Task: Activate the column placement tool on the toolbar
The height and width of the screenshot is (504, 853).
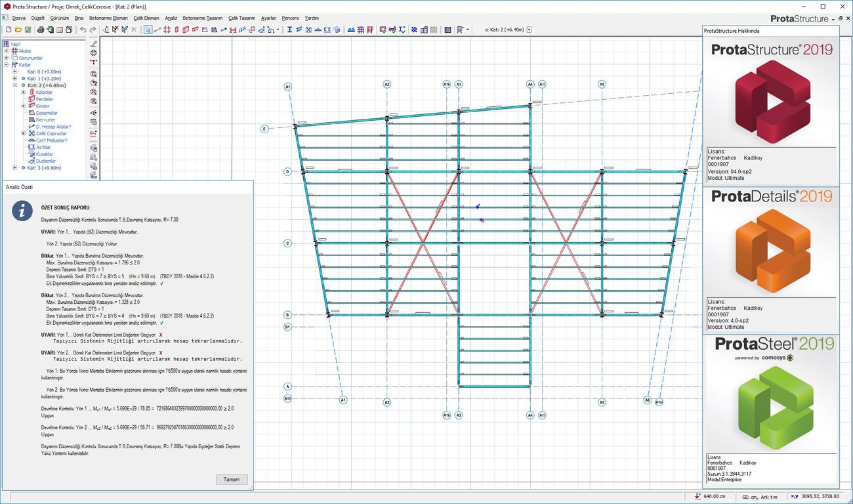Action: [177, 30]
